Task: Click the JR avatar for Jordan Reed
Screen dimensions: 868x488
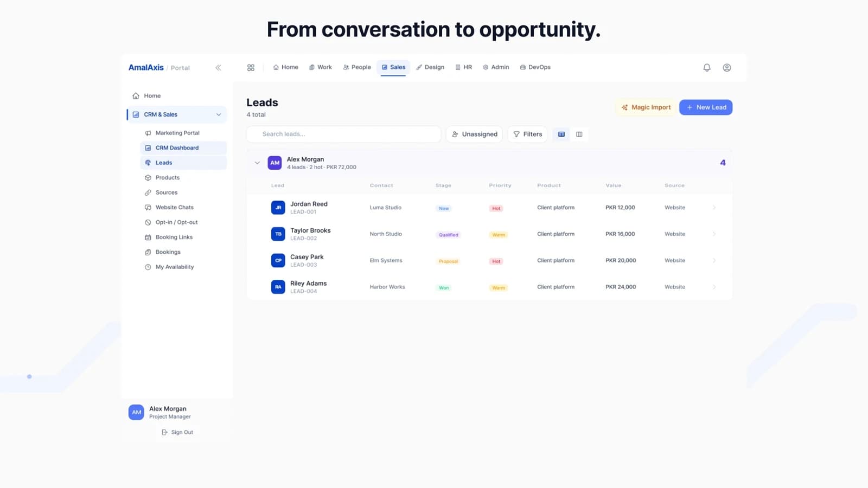Action: pyautogui.click(x=278, y=208)
